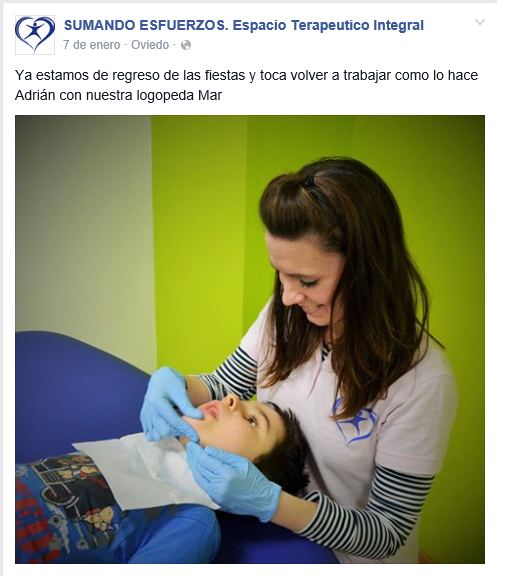Click the therapist's face in the photo
This screenshot has width=505, height=576.
click(x=307, y=281)
